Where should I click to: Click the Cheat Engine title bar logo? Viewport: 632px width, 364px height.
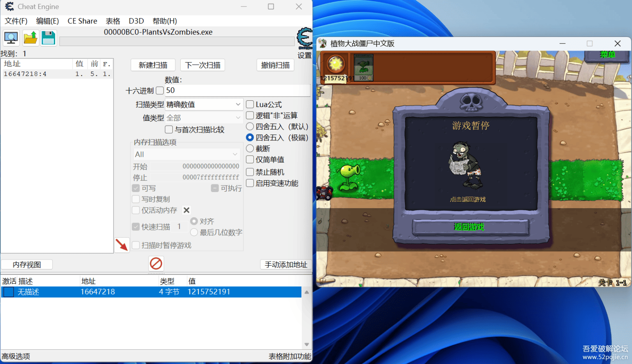click(x=9, y=7)
